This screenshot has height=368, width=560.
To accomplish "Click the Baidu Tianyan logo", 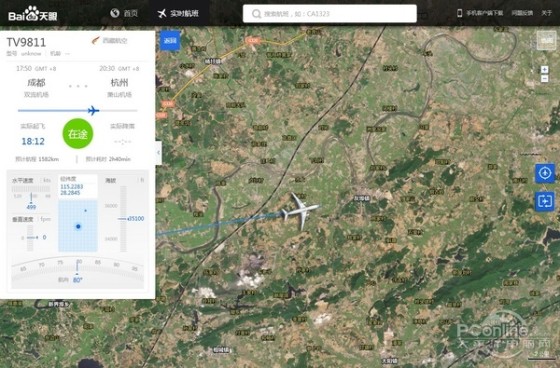I will point(33,14).
